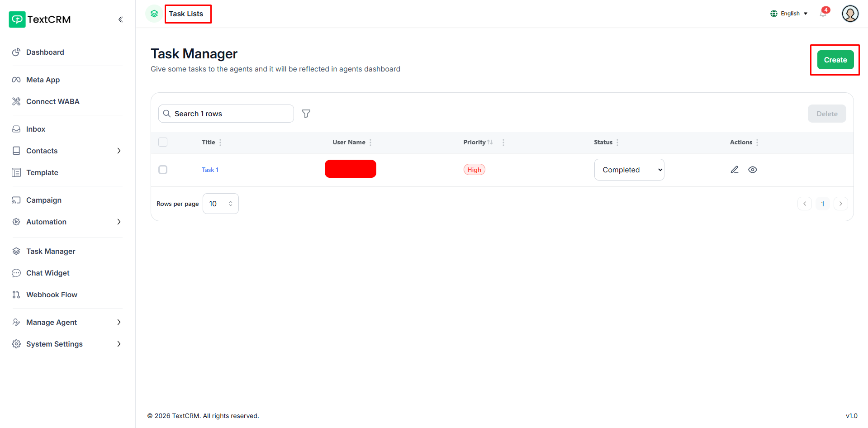Select the Task 1 row checkbox
This screenshot has width=868, height=428.
(x=163, y=170)
